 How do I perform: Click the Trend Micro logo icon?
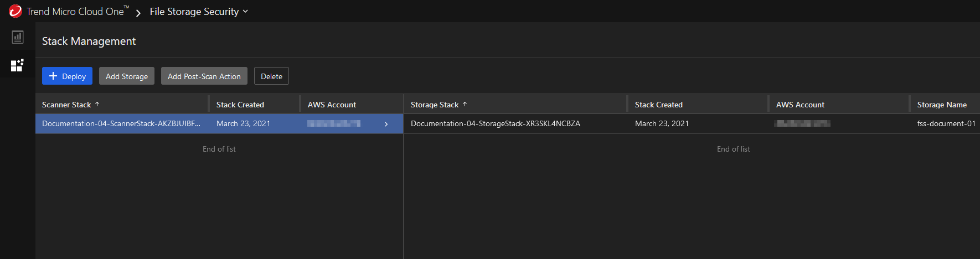15,11
